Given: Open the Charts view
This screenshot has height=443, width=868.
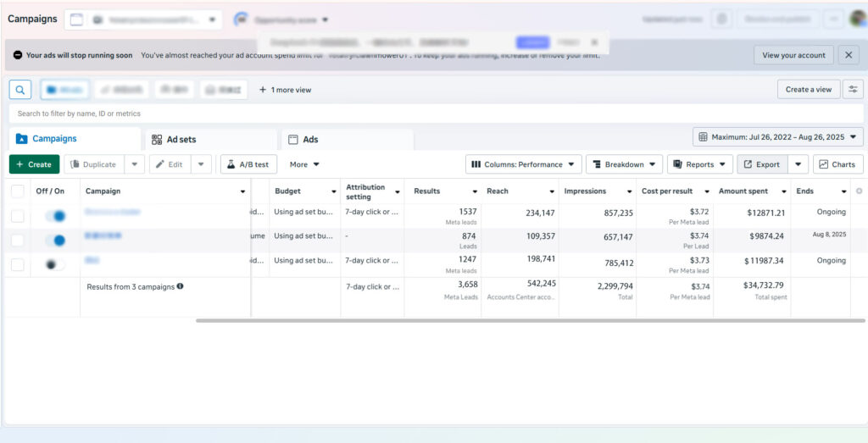Looking at the screenshot, I should (x=837, y=164).
